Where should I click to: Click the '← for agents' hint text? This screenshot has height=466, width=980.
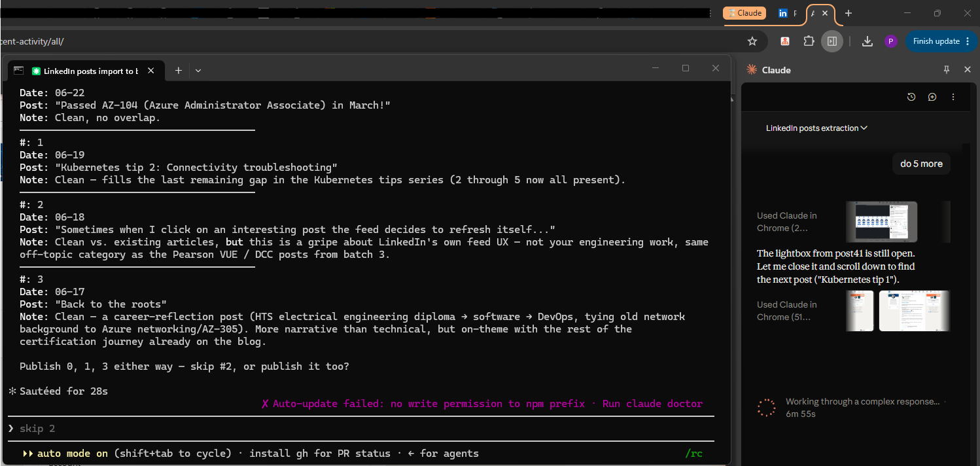click(x=443, y=454)
